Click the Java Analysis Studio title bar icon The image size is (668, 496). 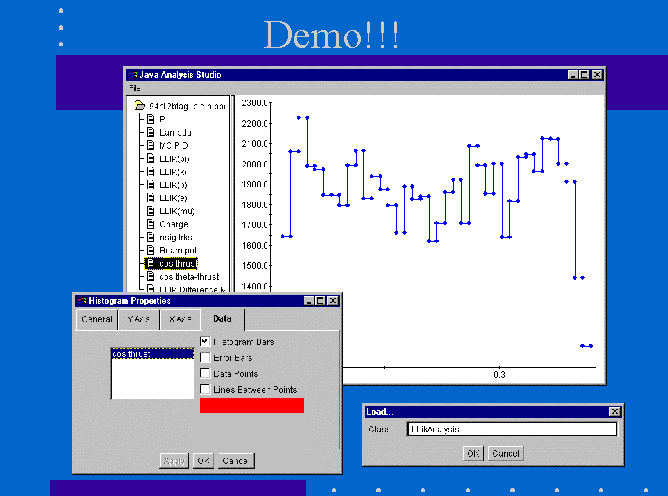[132, 75]
